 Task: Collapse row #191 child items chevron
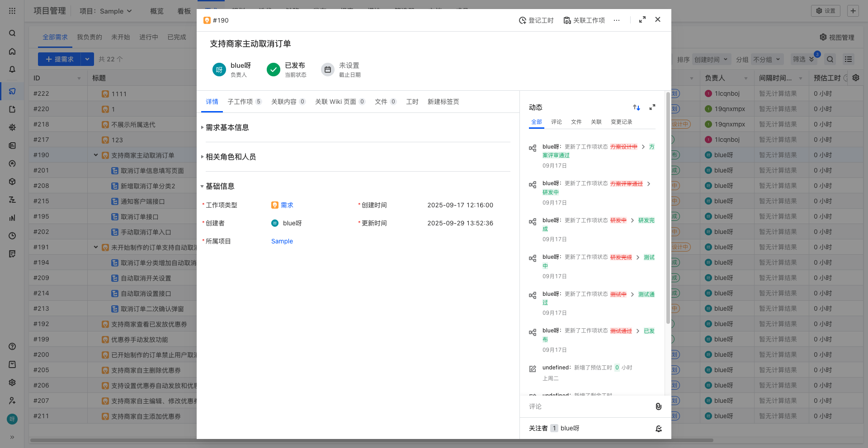96,247
